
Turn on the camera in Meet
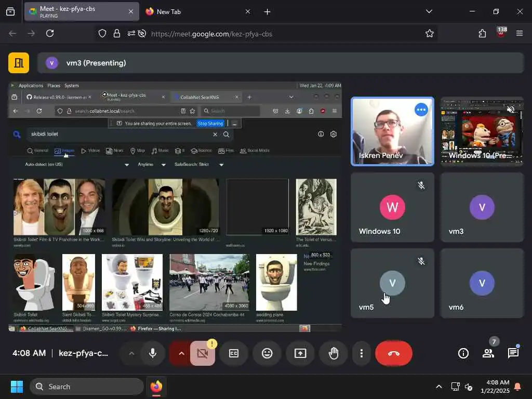pos(203,353)
